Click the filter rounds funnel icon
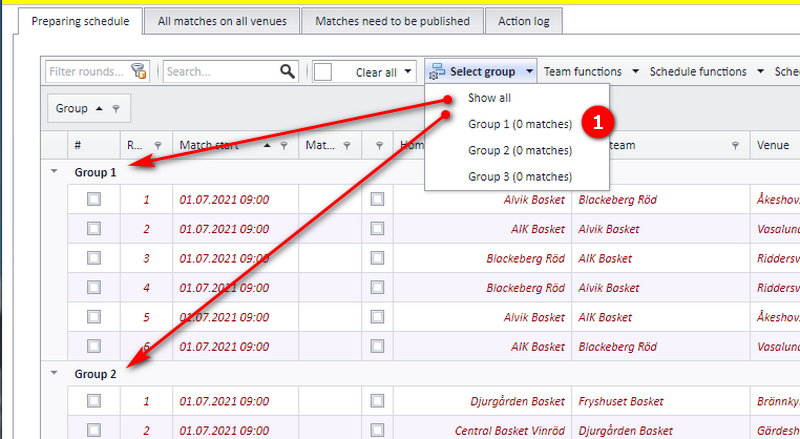800x439 pixels. 139,71
